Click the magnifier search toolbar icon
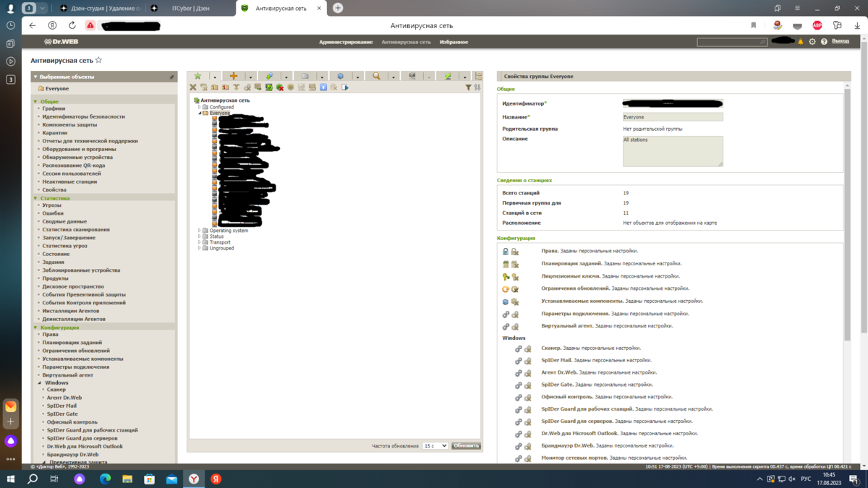Screen dimensions: 868x488 [x=376, y=76]
